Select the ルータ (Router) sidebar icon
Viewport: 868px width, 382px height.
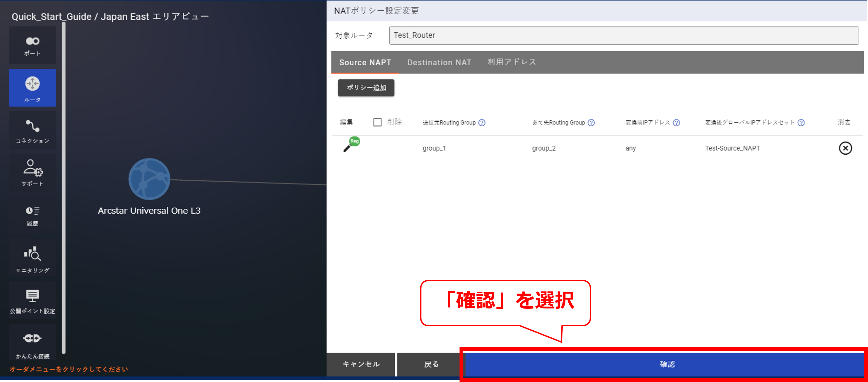[32, 88]
